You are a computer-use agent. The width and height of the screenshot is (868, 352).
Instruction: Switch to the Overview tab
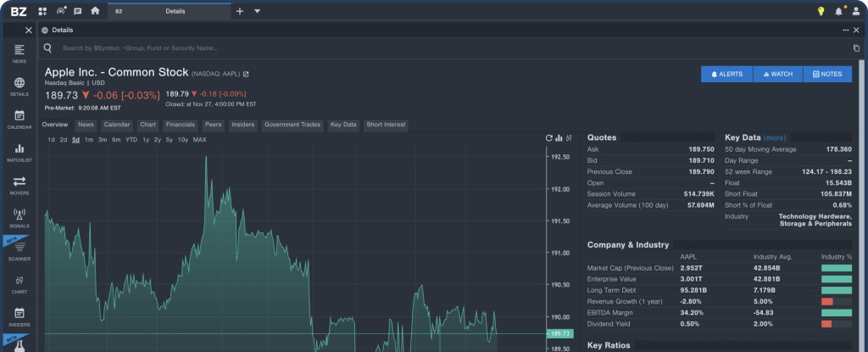click(x=55, y=125)
